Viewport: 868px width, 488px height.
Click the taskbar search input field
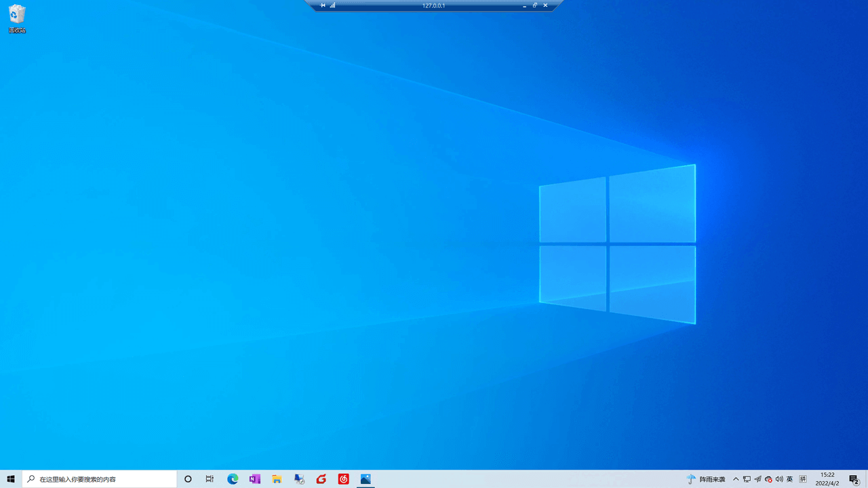[x=102, y=479]
